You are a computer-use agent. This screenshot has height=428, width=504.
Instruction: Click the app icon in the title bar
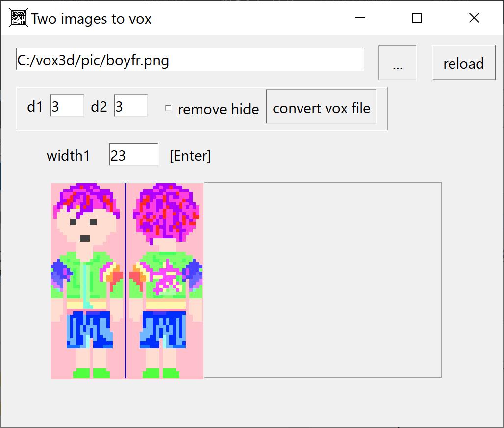coord(19,18)
